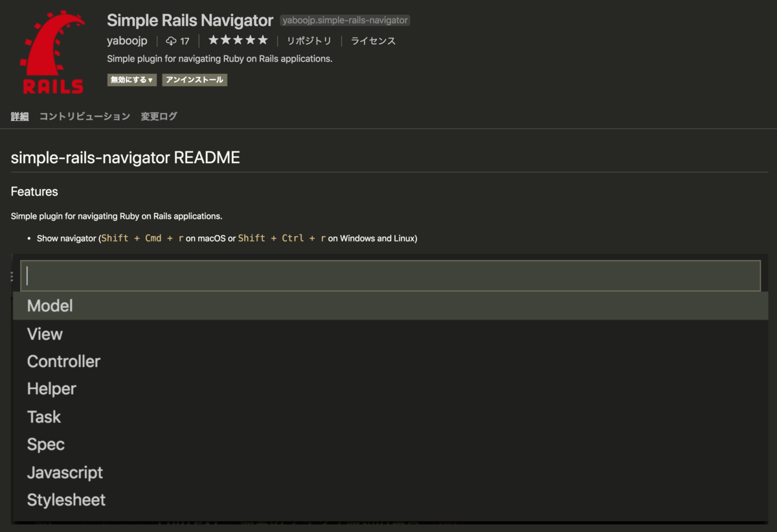Viewport: 777px width, 532px height.
Task: Click the Shift + Cmd + r shortcut text
Action: [x=142, y=238]
